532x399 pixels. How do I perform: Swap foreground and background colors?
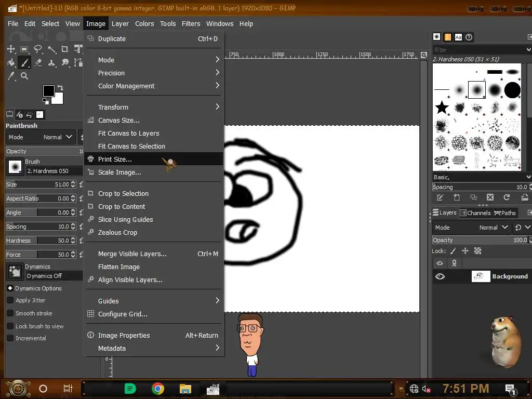tap(60, 87)
